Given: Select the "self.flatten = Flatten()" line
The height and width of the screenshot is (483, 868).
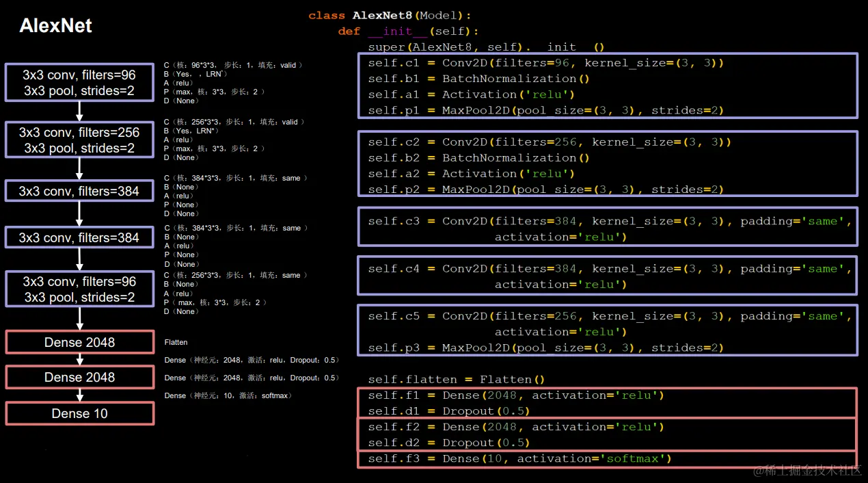Looking at the screenshot, I should point(457,380).
